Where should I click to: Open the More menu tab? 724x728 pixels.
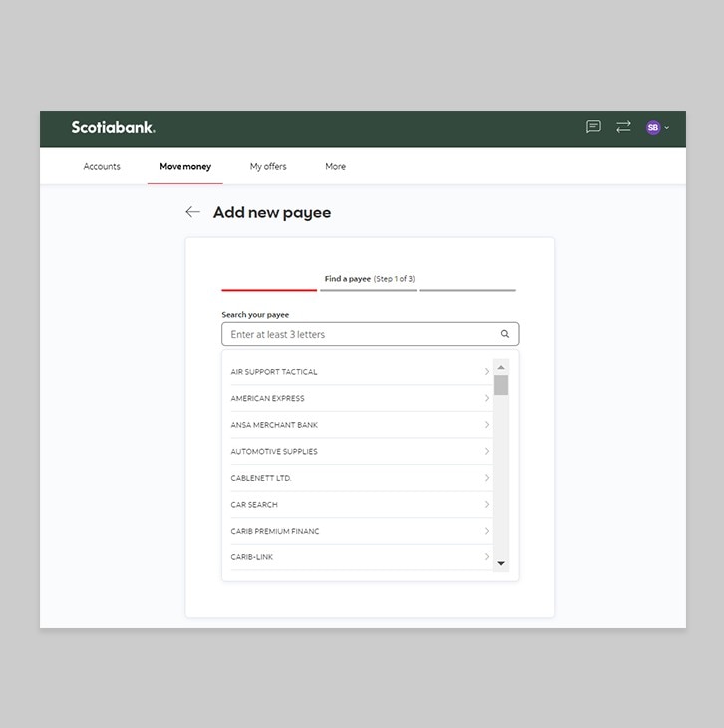(x=335, y=166)
